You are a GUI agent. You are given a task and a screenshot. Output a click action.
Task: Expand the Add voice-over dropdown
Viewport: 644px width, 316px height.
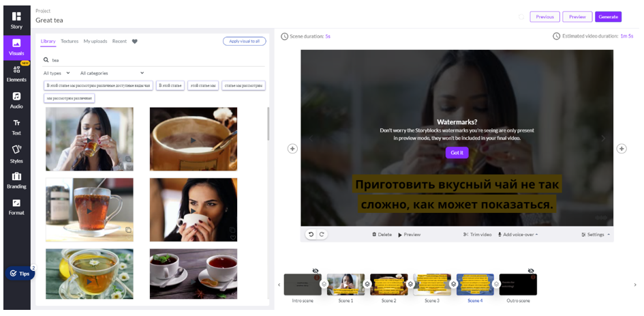pyautogui.click(x=518, y=235)
